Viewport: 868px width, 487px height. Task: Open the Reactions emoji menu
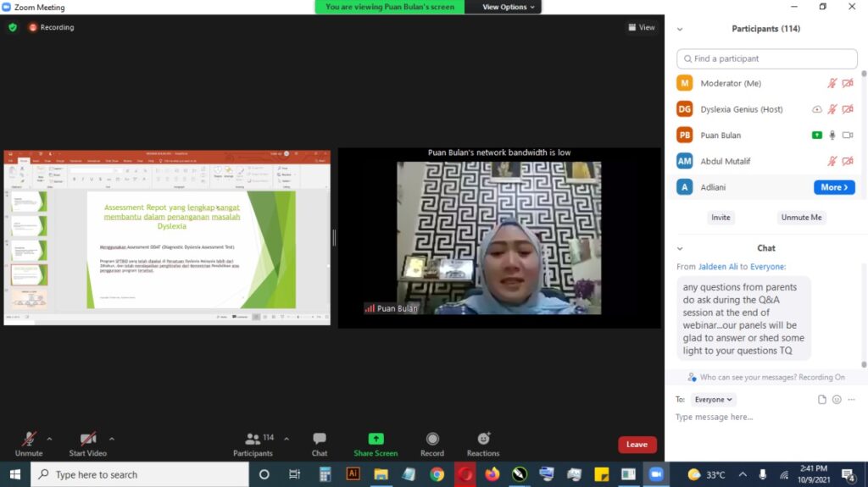coord(483,439)
